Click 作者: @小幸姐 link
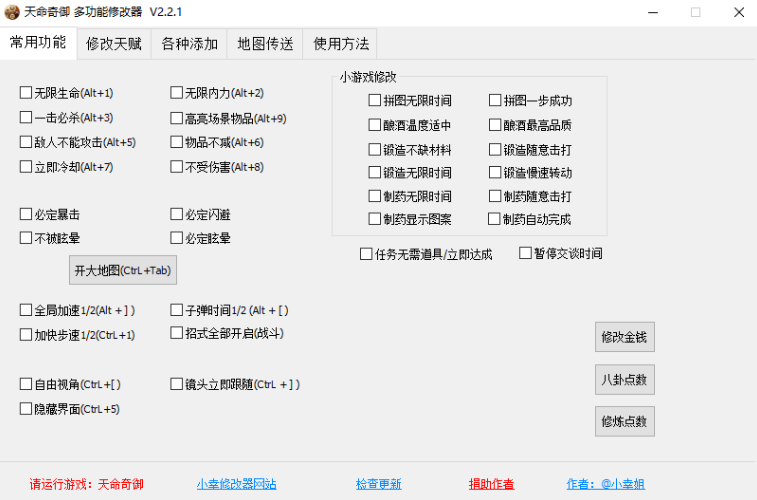This screenshot has height=500, width=757. pos(605,484)
